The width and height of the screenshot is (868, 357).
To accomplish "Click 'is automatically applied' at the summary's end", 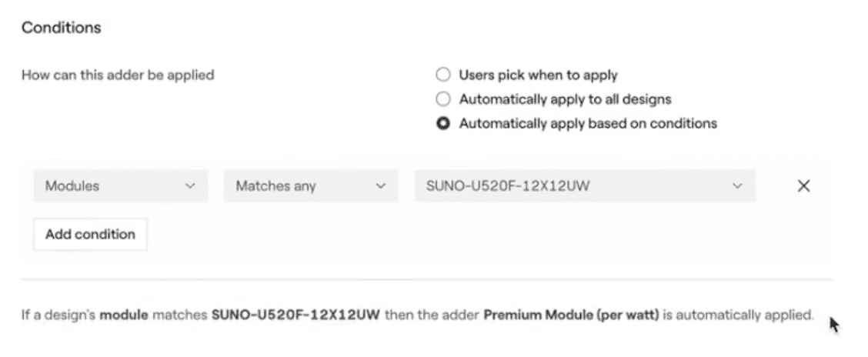I will point(739,315).
